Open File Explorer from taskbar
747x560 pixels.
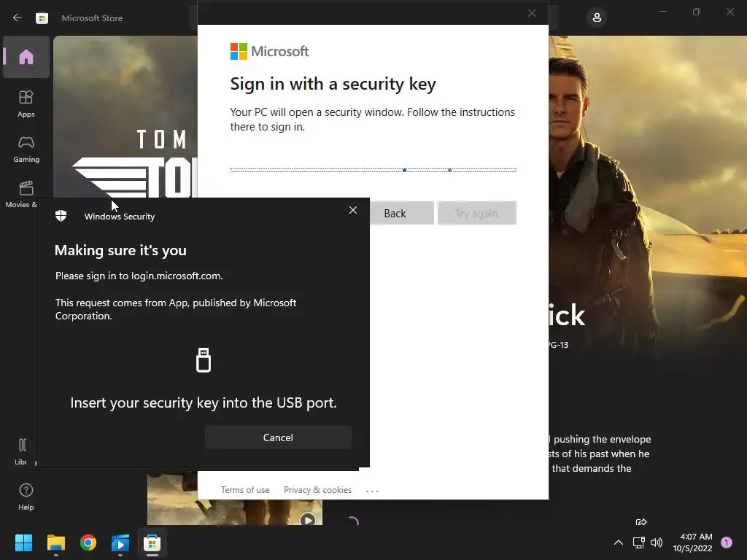coord(55,542)
